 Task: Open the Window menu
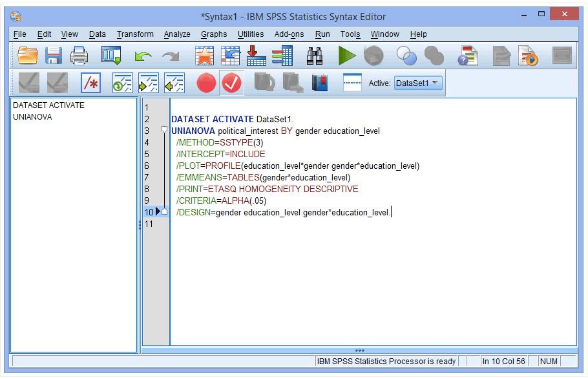(x=384, y=34)
